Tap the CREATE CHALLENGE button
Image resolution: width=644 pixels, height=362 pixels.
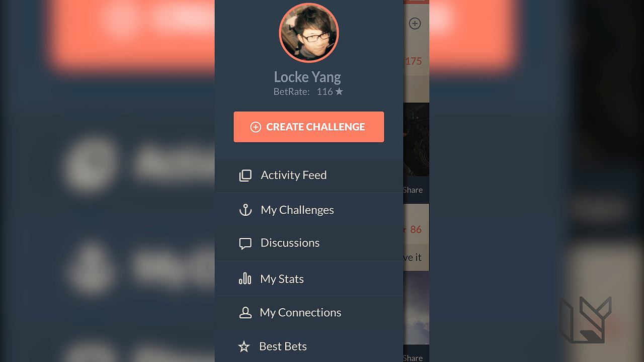click(x=309, y=127)
